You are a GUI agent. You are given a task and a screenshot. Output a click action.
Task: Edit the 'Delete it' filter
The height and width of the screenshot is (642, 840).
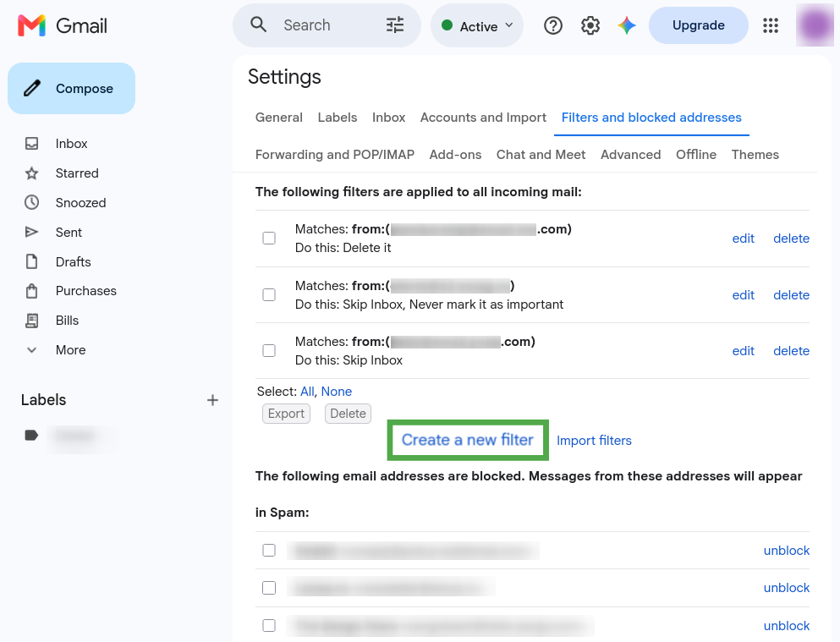[x=743, y=239]
